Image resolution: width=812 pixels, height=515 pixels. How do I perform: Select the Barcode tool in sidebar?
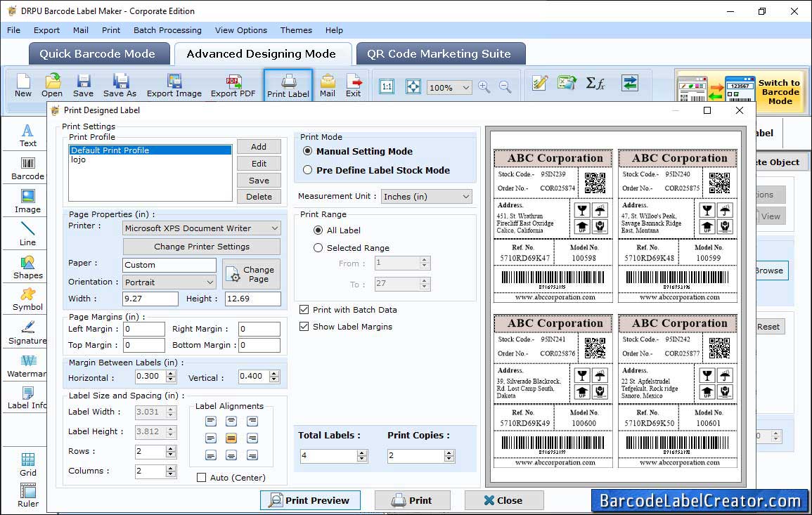[27, 169]
